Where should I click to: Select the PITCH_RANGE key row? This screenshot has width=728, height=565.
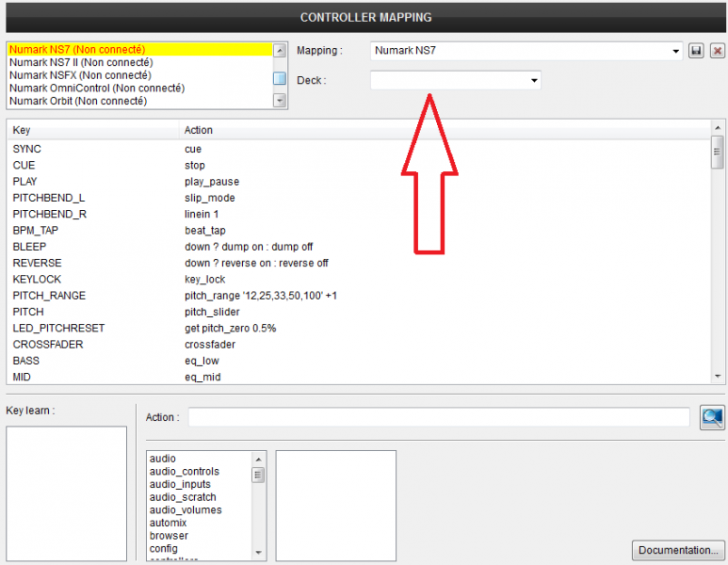[x=359, y=296]
